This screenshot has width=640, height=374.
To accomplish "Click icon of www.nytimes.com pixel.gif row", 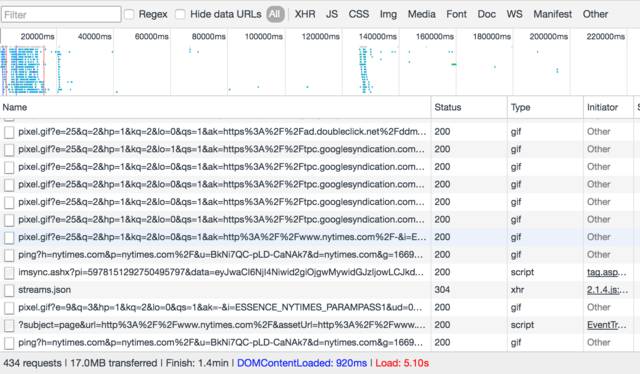I will pos(9,238).
